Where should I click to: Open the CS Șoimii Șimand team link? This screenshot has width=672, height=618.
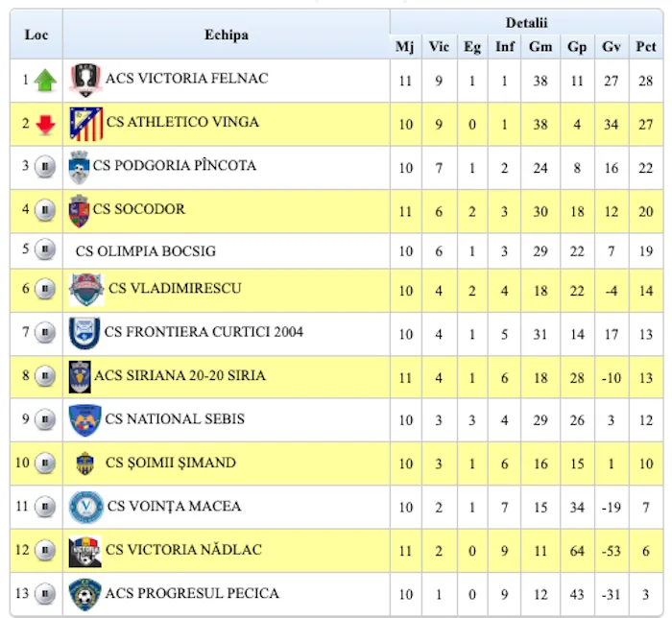click(x=170, y=463)
